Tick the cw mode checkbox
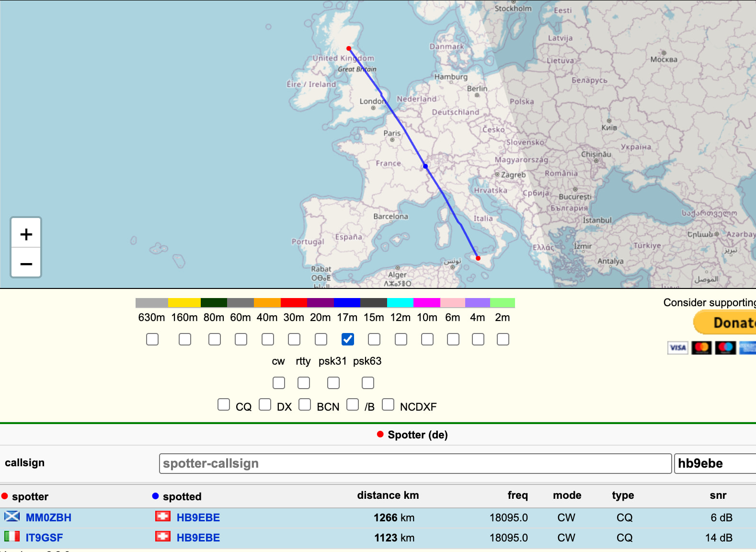756x552 pixels. pyautogui.click(x=279, y=383)
